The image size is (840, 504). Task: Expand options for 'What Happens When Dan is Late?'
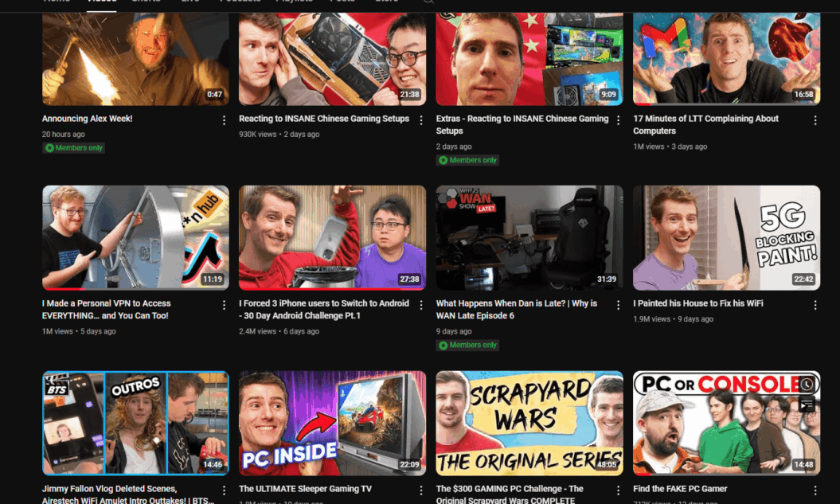(x=618, y=305)
